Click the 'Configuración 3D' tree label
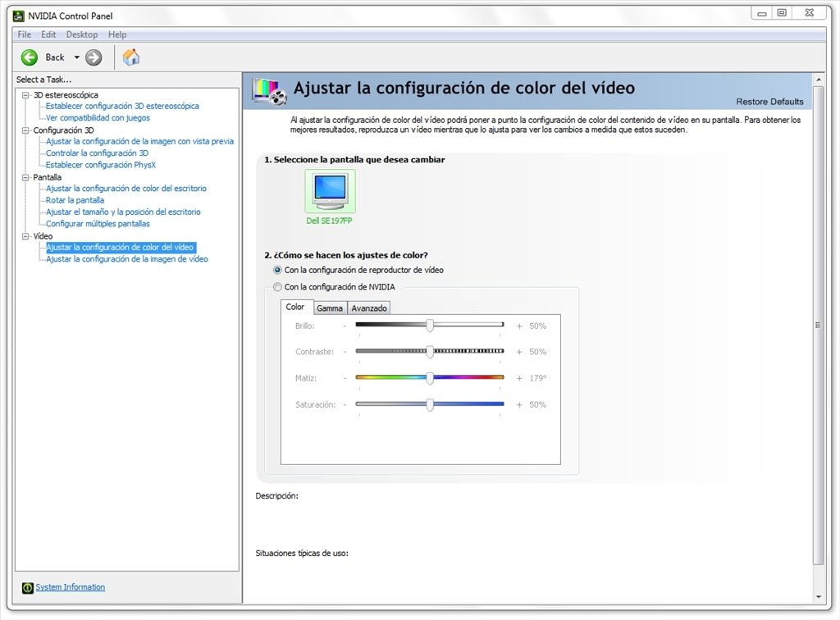Image resolution: width=840 pixels, height=620 pixels. 63,130
